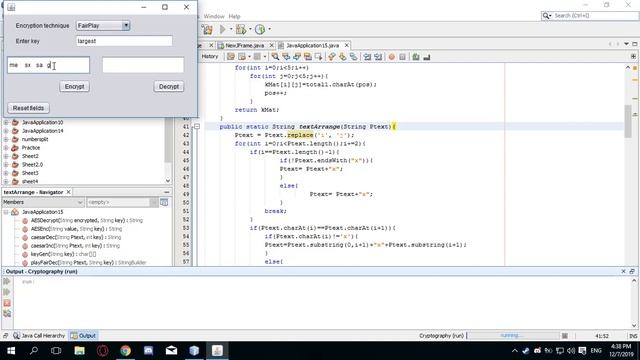This screenshot has width=640, height=360.
Task: Switch to the JavaApplication15.java tab
Action: click(312, 45)
